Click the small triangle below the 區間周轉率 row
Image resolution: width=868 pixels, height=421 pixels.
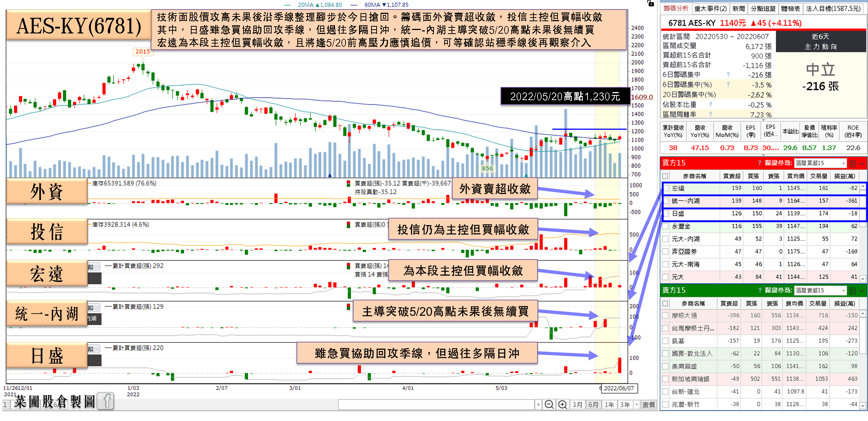point(763,120)
